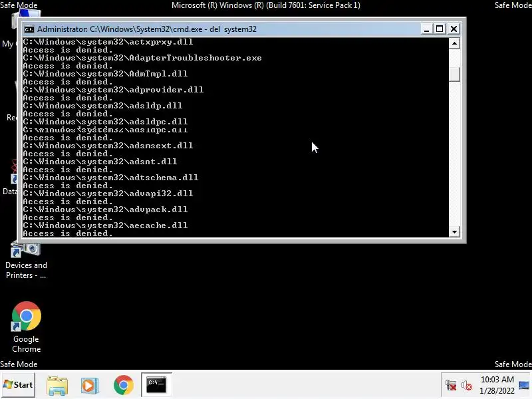Viewport: 532px width, 399px height.
Task: Click the cmd window title bar text
Action: coord(147,29)
